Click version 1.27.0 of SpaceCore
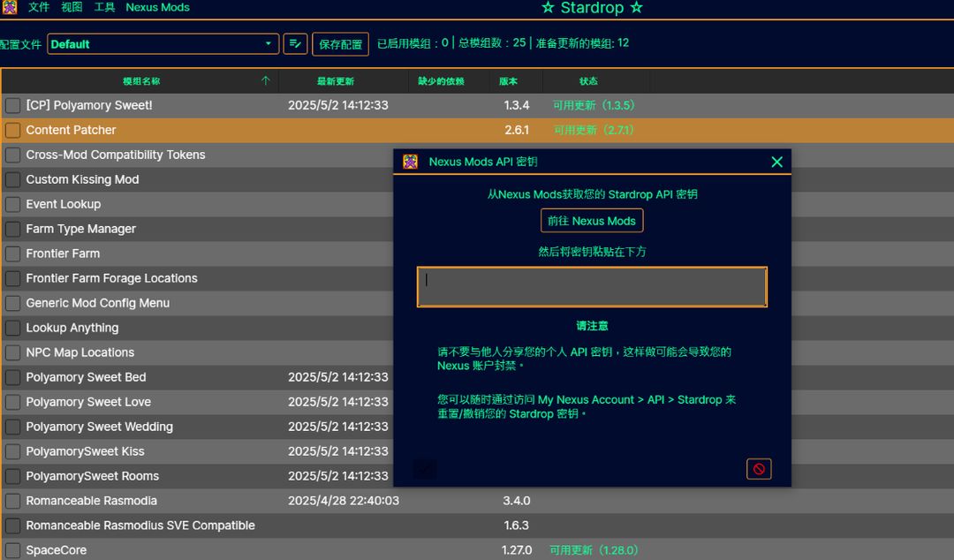Viewport: 954px width, 560px height. [x=517, y=550]
